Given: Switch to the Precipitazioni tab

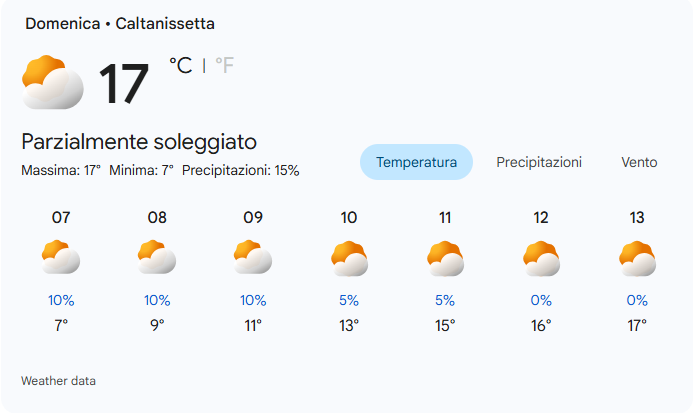Looking at the screenshot, I should tap(539, 162).
